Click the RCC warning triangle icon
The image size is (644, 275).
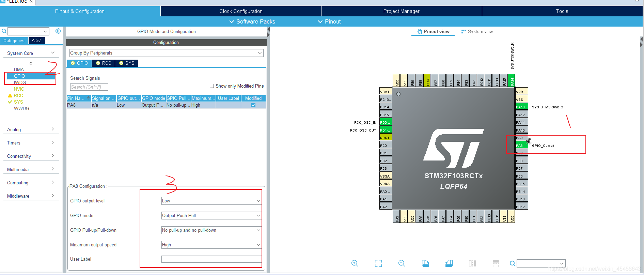click(x=10, y=96)
